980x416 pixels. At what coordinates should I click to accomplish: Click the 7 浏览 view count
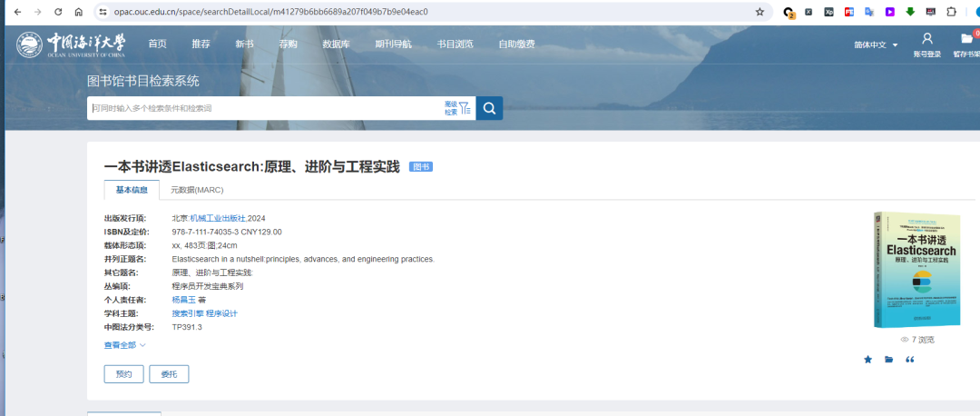click(916, 340)
